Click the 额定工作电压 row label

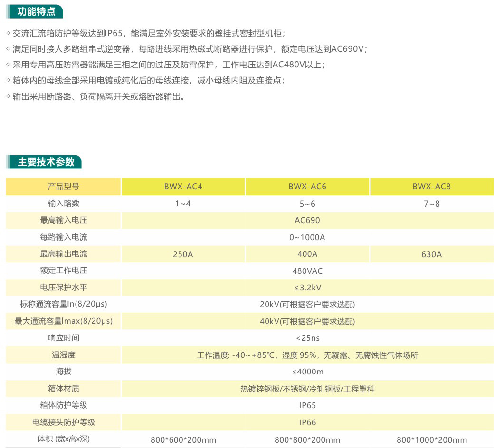click(64, 271)
